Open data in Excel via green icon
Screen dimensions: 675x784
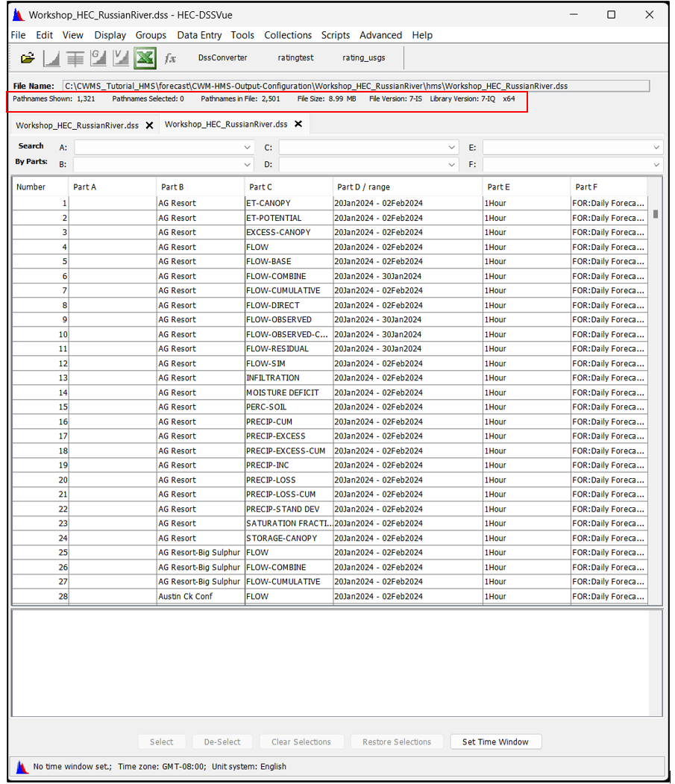[x=145, y=58]
